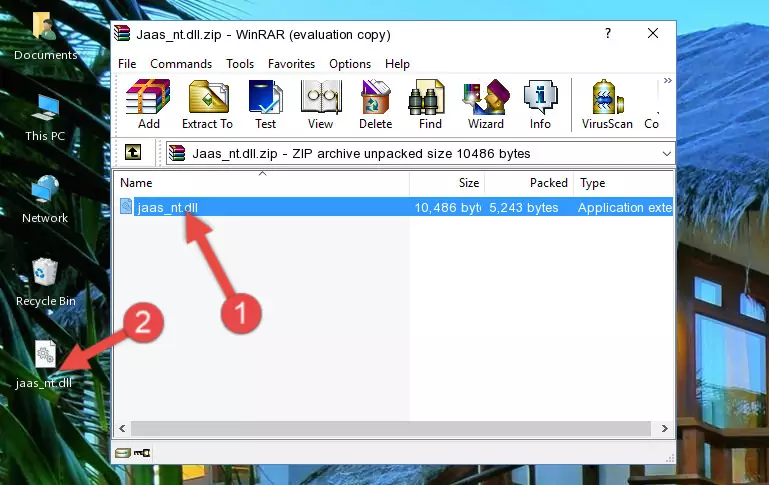Click the 10,486 bytes size cell

[x=447, y=207]
